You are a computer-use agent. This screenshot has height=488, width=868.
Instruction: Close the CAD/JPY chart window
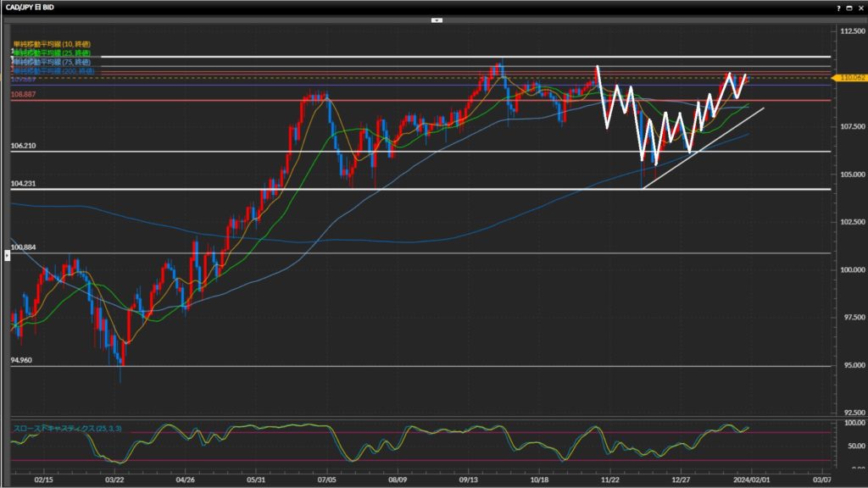coord(860,7)
